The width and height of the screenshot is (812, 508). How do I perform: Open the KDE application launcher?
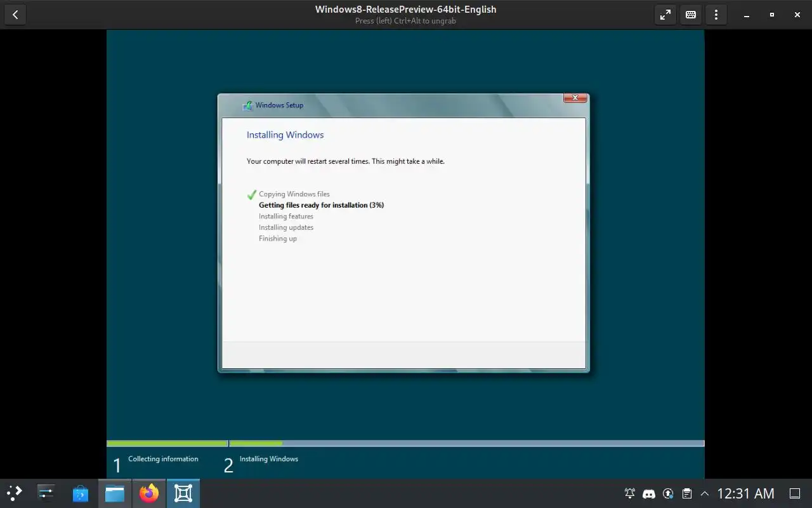pos(14,493)
